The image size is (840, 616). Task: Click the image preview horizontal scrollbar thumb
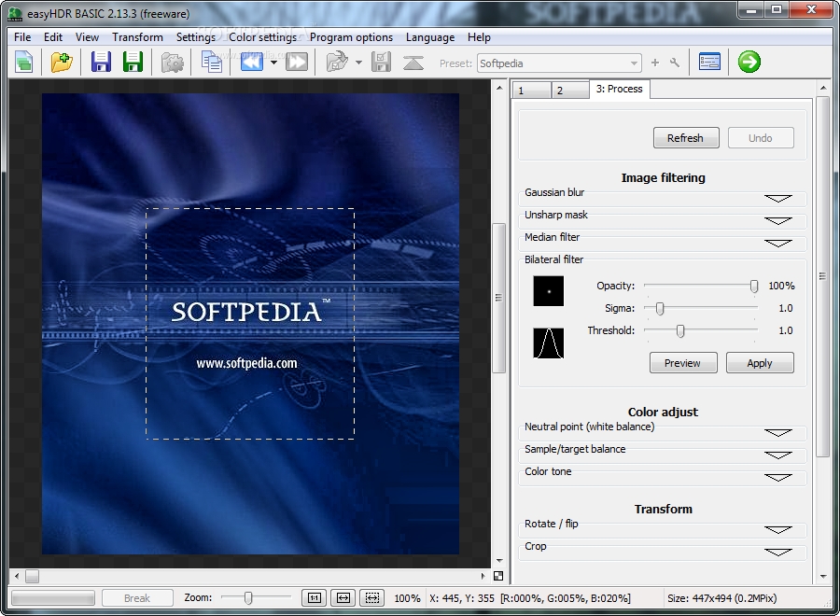32,576
